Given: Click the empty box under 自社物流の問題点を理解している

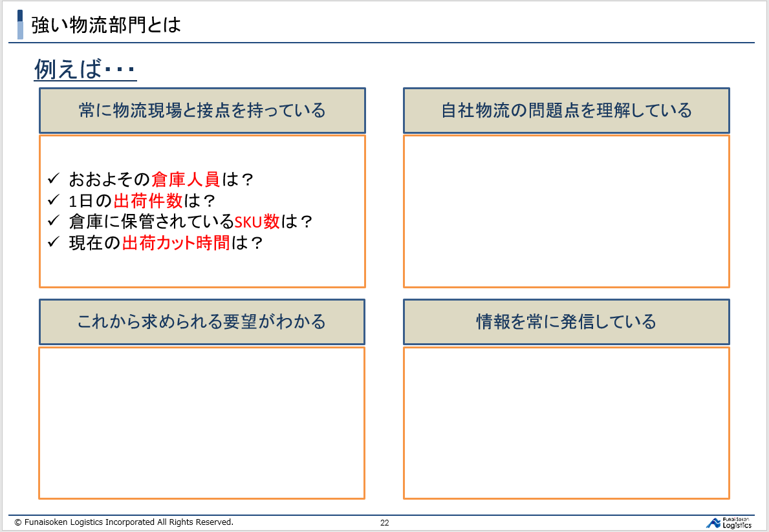Looking at the screenshot, I should coord(566,211).
